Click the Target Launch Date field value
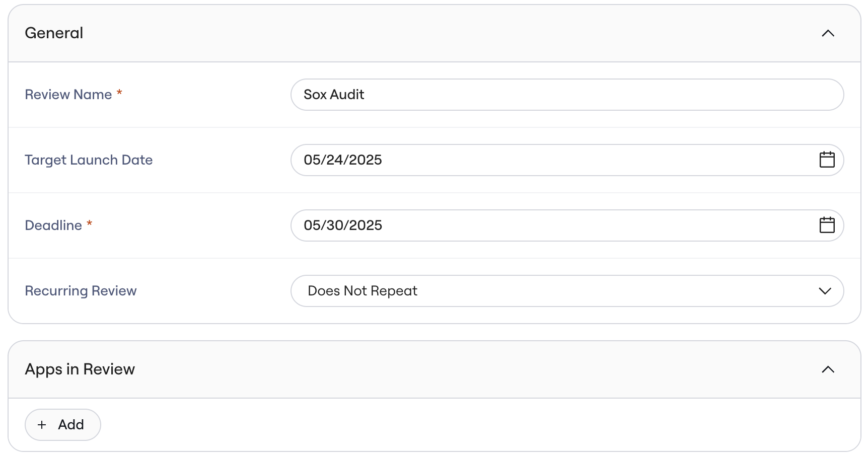 (343, 160)
